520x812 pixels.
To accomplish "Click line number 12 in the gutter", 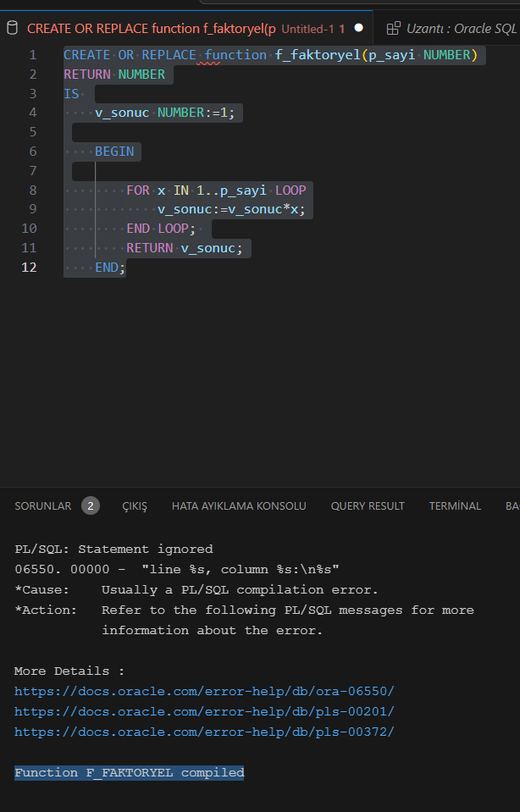I will click(29, 268).
